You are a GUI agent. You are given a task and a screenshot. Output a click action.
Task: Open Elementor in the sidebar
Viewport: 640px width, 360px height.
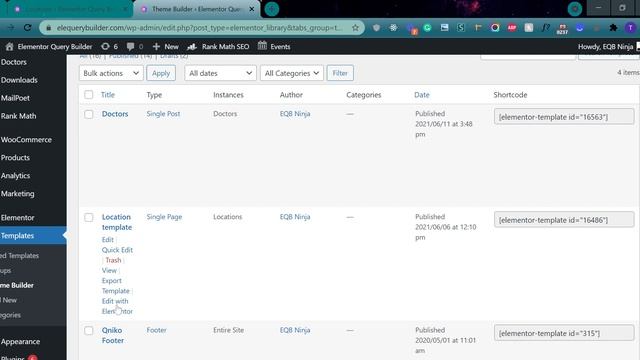click(18, 218)
